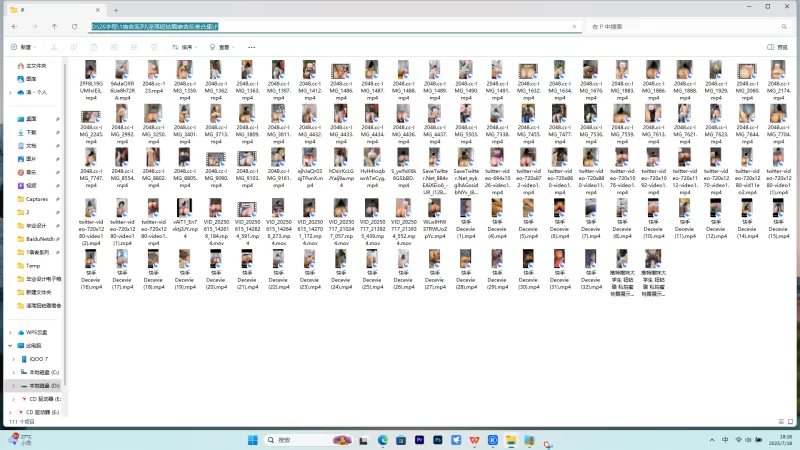Open File Explorer from the taskbar
The image size is (800, 450).
click(x=511, y=440)
